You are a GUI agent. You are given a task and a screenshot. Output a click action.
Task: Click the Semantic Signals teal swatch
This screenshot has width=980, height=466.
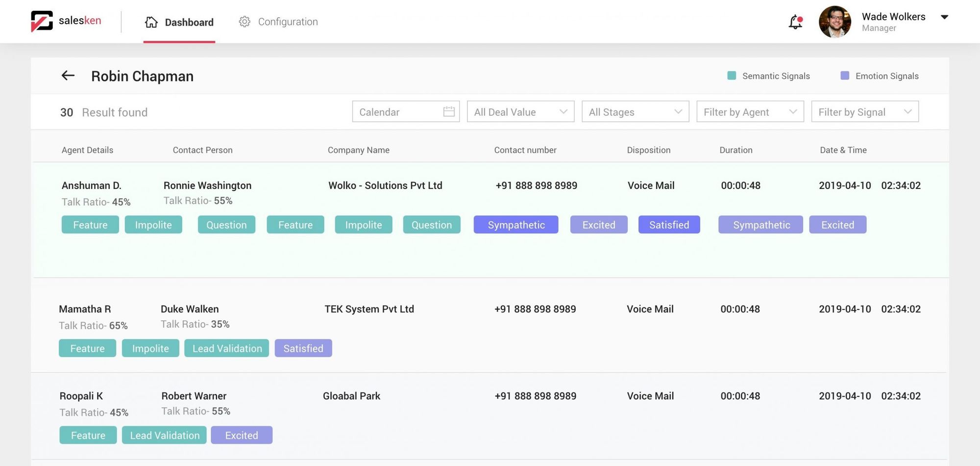[x=732, y=76]
